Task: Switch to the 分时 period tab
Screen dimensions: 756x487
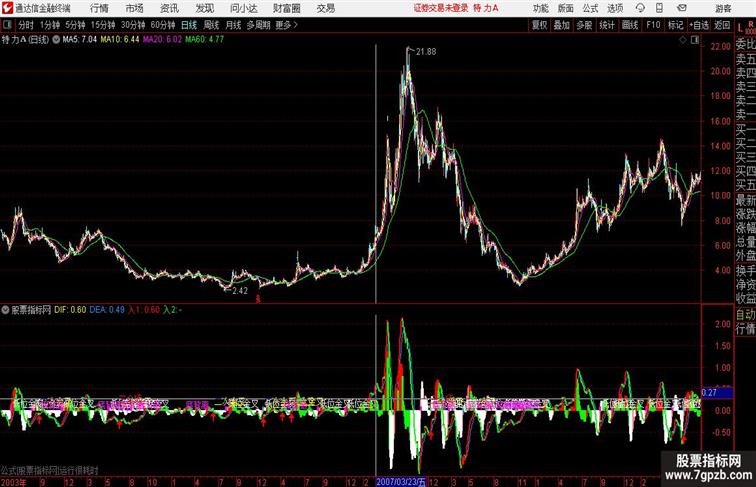Action: pos(26,25)
